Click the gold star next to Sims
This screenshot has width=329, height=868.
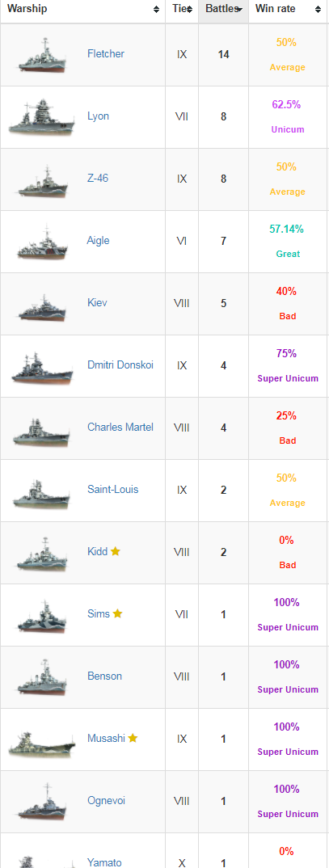(117, 613)
